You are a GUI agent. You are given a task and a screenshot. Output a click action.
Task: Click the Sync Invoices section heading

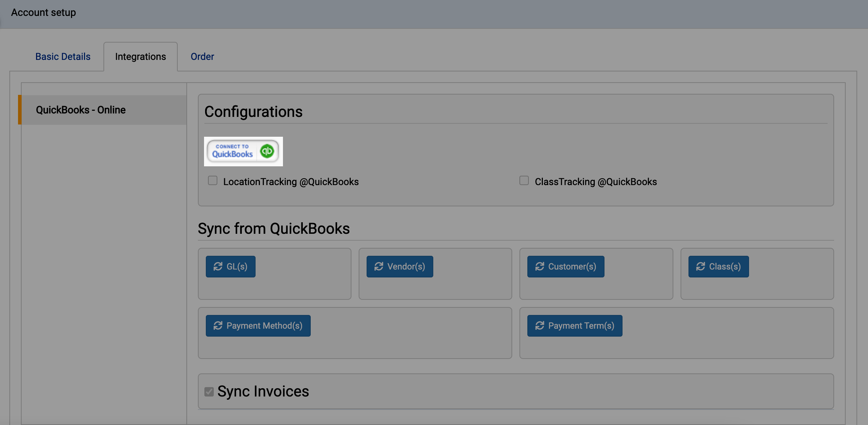pyautogui.click(x=263, y=391)
